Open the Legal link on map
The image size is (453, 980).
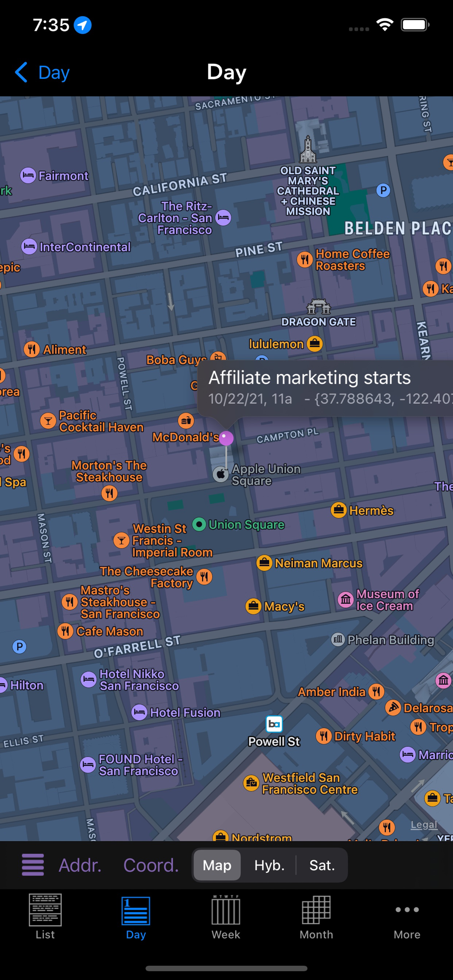pyautogui.click(x=424, y=825)
